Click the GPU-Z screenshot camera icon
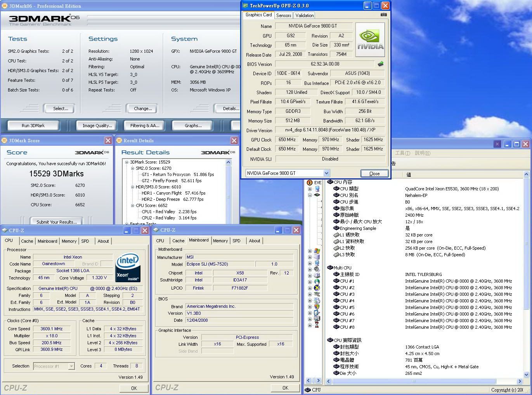The image size is (532, 395). click(383, 15)
